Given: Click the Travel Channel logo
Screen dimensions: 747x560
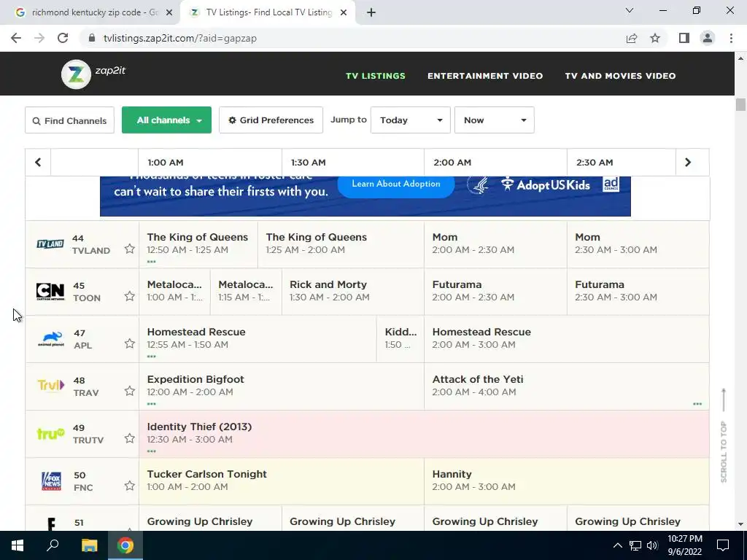Looking at the screenshot, I should [50, 385].
